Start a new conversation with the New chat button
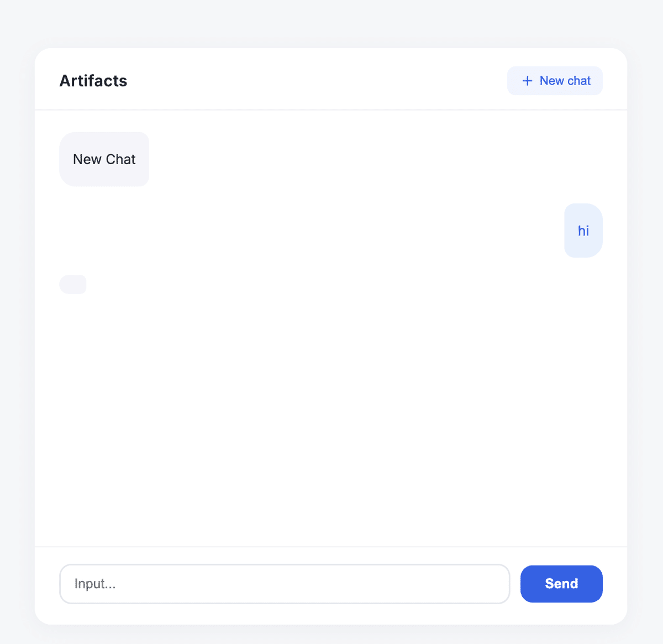This screenshot has width=663, height=644. [555, 81]
